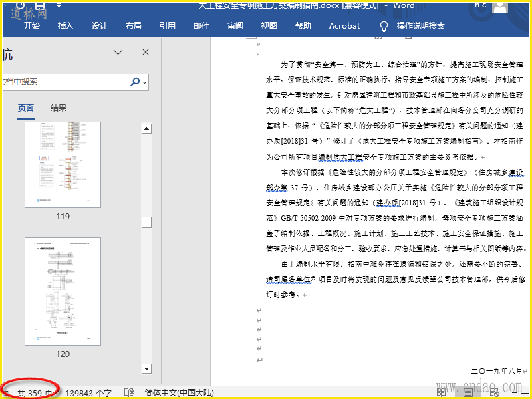Open the 审阅 ribbon tab
Viewport: 532px width, 399px height.
(x=235, y=26)
